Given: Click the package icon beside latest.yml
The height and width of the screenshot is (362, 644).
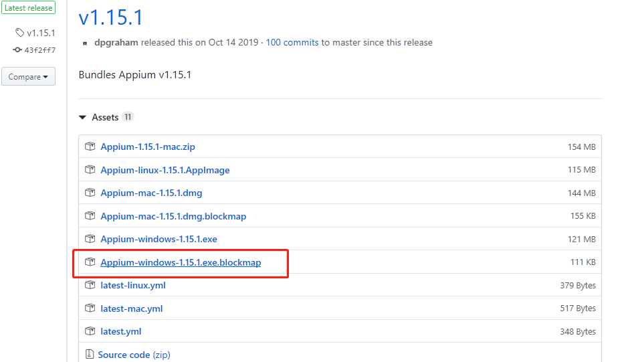Looking at the screenshot, I should click(90, 331).
